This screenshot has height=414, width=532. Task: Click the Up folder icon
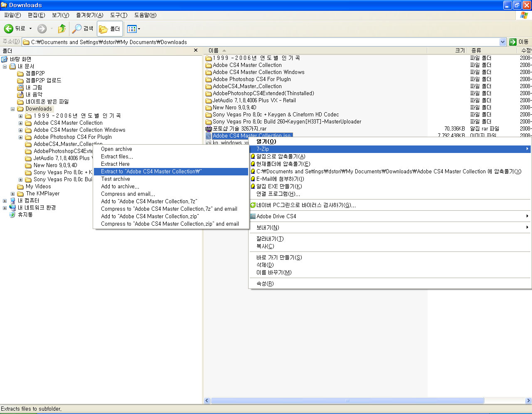pos(62,29)
